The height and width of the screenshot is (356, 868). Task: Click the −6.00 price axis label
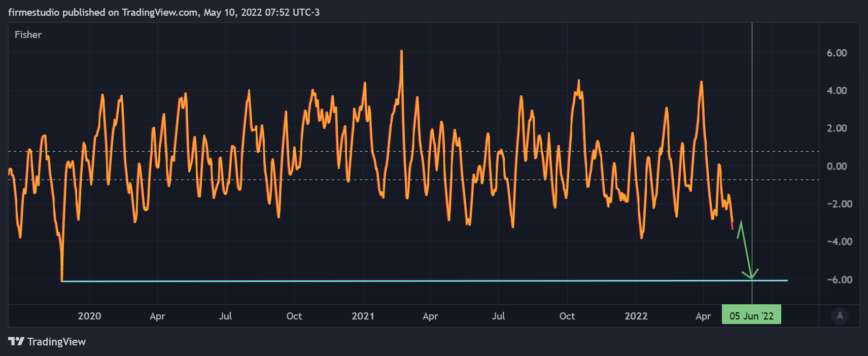pyautogui.click(x=840, y=279)
